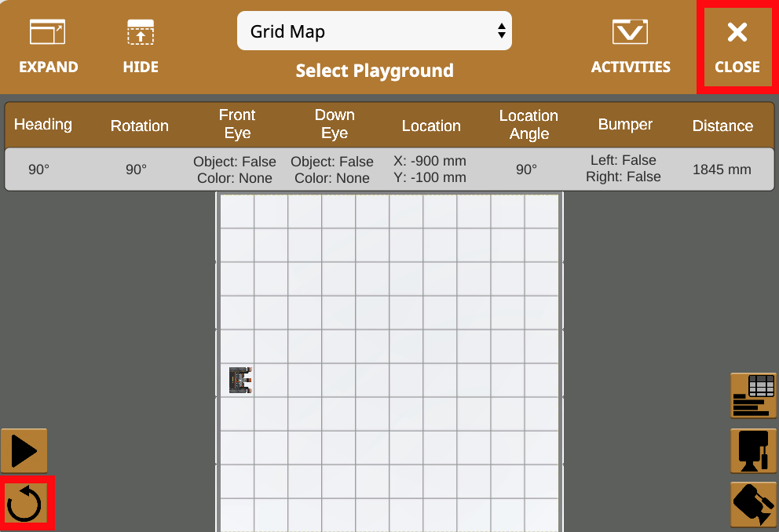
Task: Switch to the top-down camera view
Action: coord(753,450)
